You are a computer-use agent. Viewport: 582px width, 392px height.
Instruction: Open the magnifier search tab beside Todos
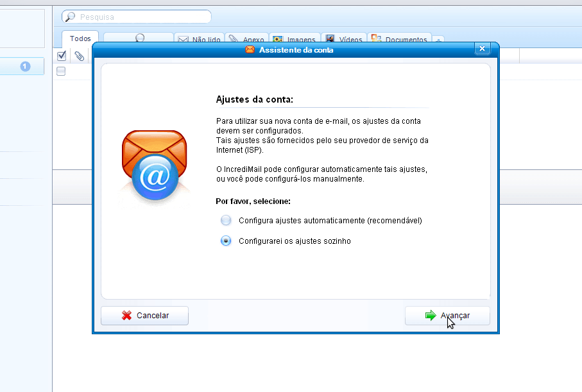pyautogui.click(x=139, y=38)
